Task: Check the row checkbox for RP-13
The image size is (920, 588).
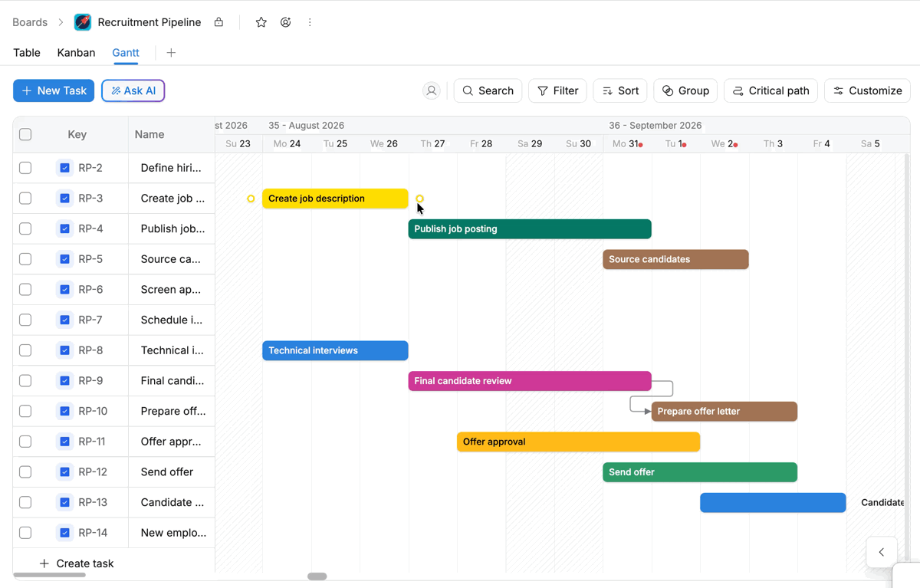Action: point(25,502)
